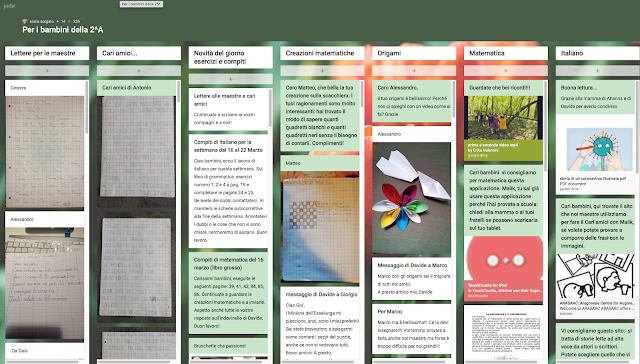Click the Da Gaia post title
640x364 pixels.
(x=20, y=351)
